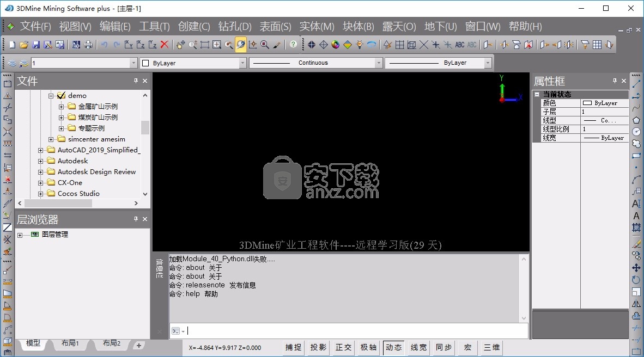This screenshot has height=357, width=644.
Task: Toggle 正交 ortho mode
Action: (343, 348)
